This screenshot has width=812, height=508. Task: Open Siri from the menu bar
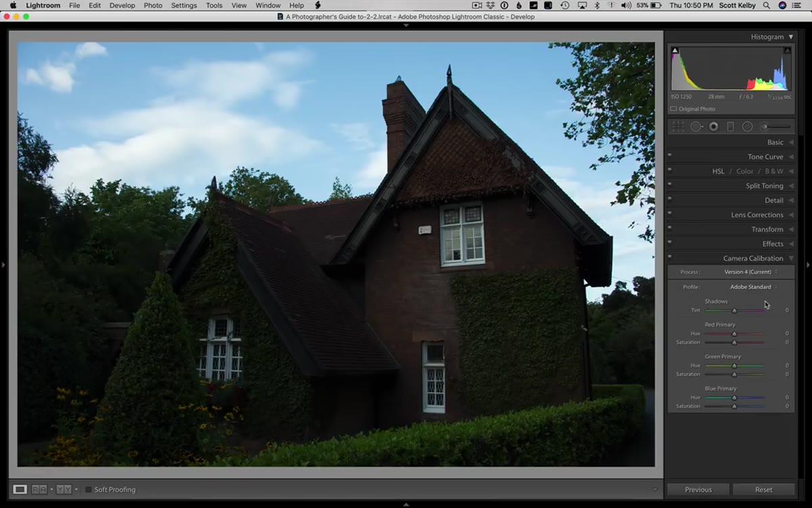(x=783, y=5)
